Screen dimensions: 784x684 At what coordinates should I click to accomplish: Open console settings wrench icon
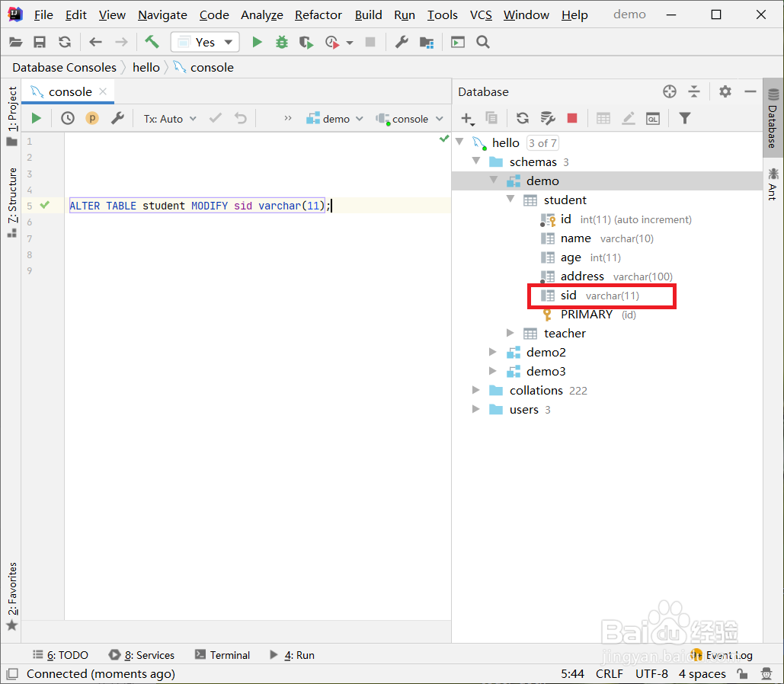117,119
